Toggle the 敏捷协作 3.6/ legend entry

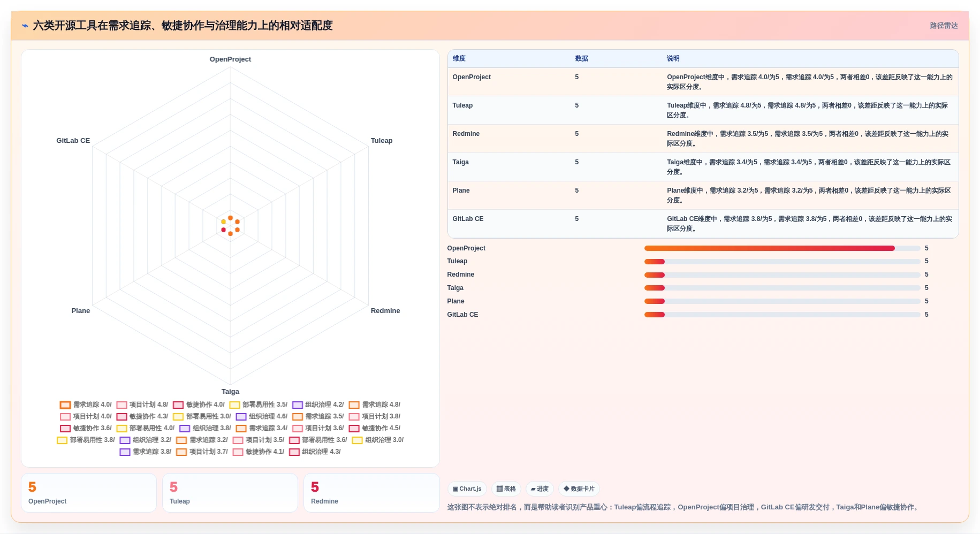pyautogui.click(x=86, y=429)
